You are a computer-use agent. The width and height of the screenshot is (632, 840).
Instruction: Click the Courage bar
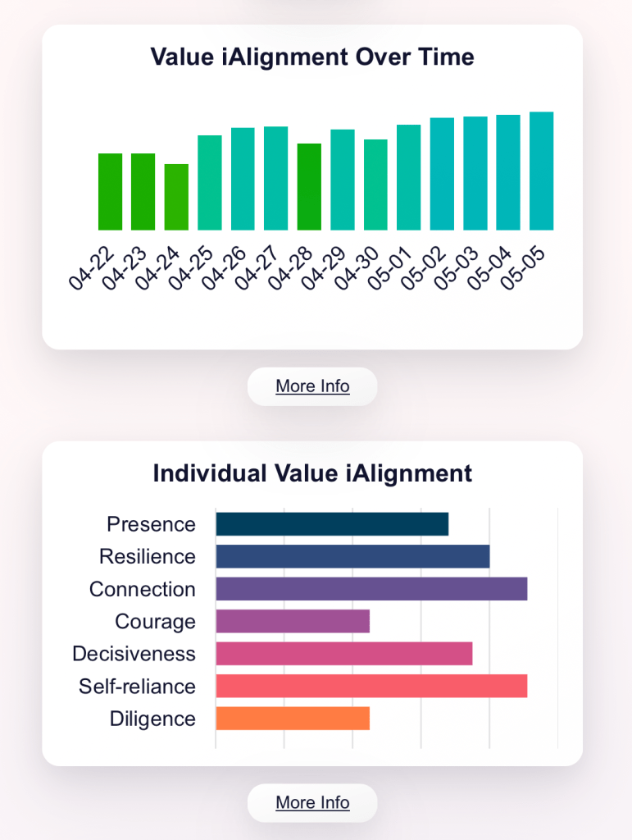tap(291, 621)
